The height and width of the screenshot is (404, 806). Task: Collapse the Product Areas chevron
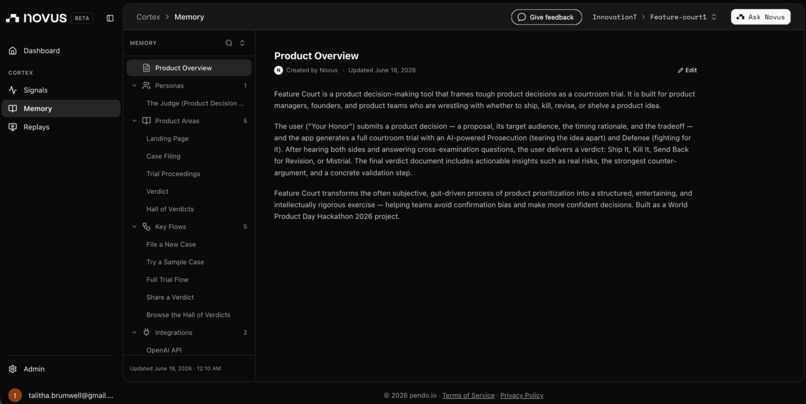pyautogui.click(x=134, y=121)
